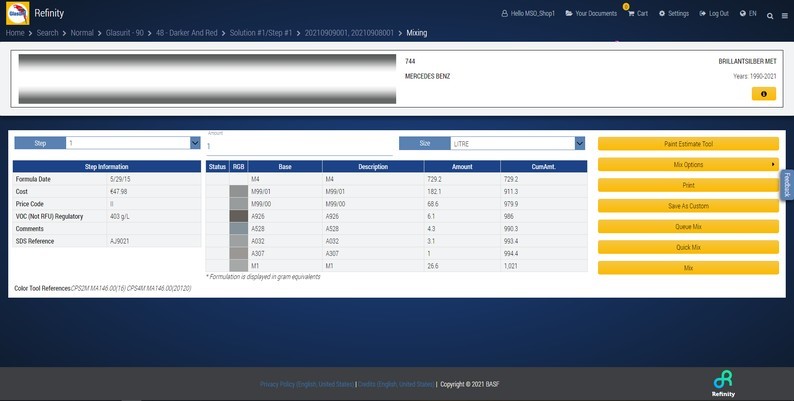
Task: Click amount value 729.2 in Amount column
Action: click(x=434, y=179)
